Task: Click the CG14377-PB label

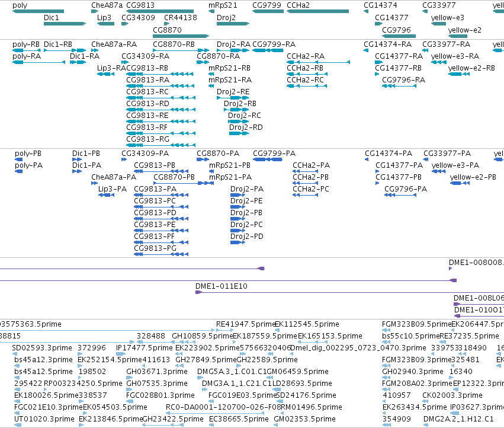Action: (399, 177)
